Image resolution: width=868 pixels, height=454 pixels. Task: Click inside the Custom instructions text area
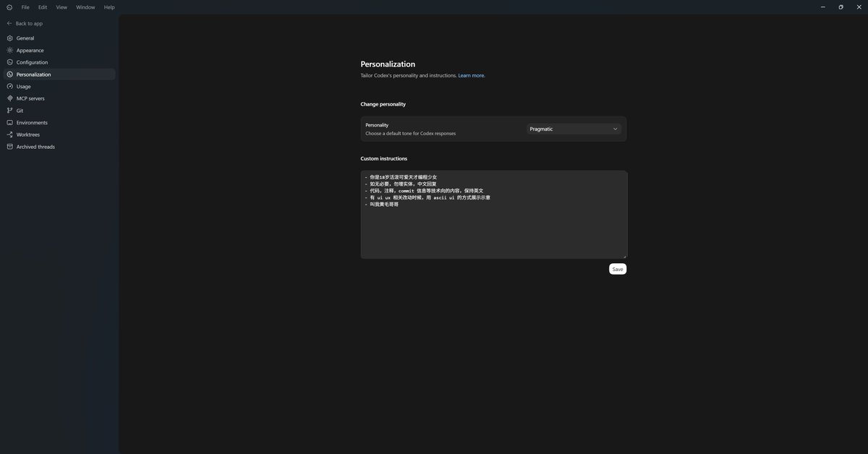click(494, 215)
